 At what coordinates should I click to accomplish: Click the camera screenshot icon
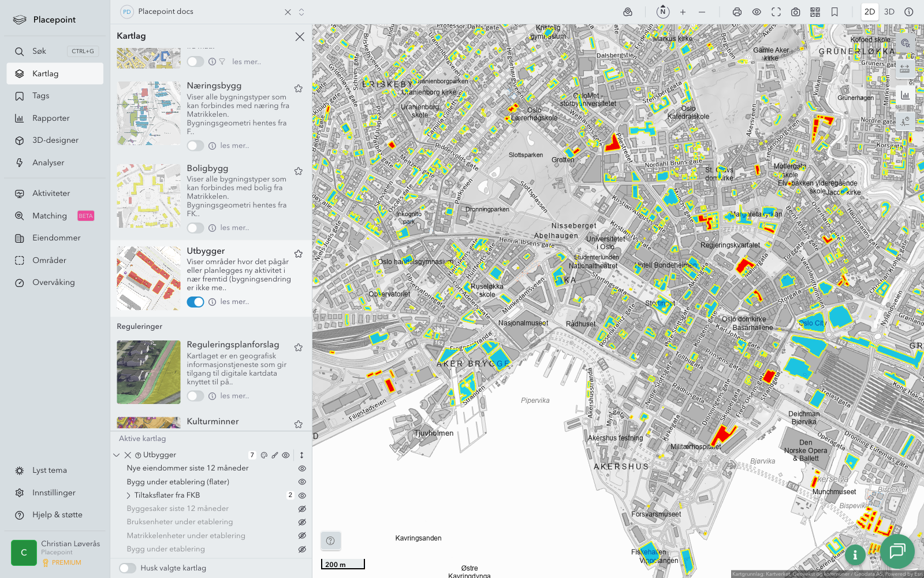[795, 12]
